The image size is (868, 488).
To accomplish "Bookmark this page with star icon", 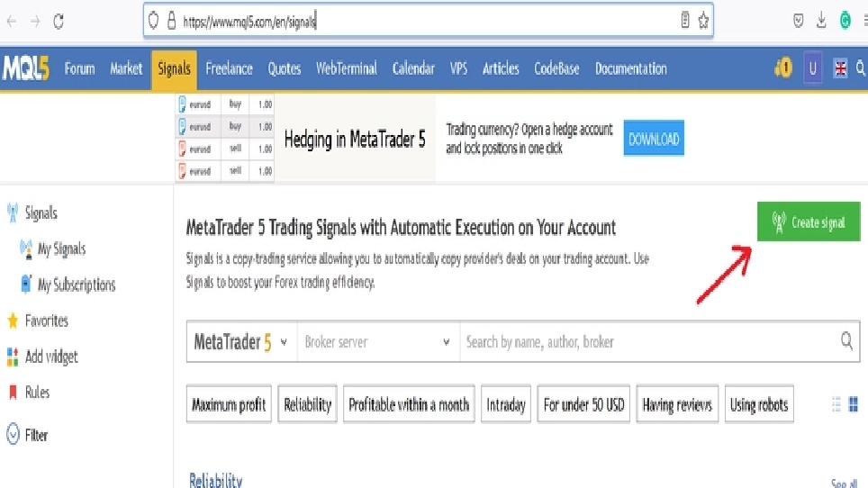I will pos(703,21).
